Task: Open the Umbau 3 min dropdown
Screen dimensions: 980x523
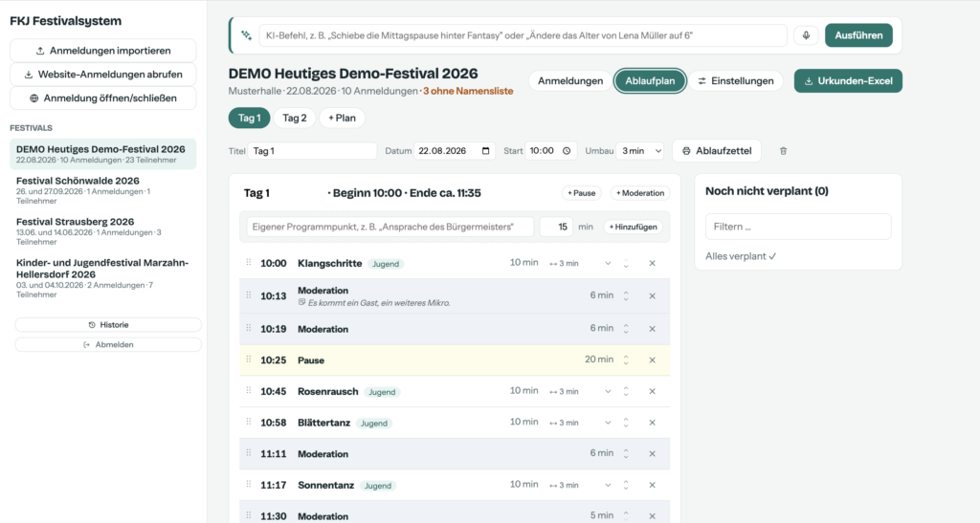Action: tap(640, 151)
